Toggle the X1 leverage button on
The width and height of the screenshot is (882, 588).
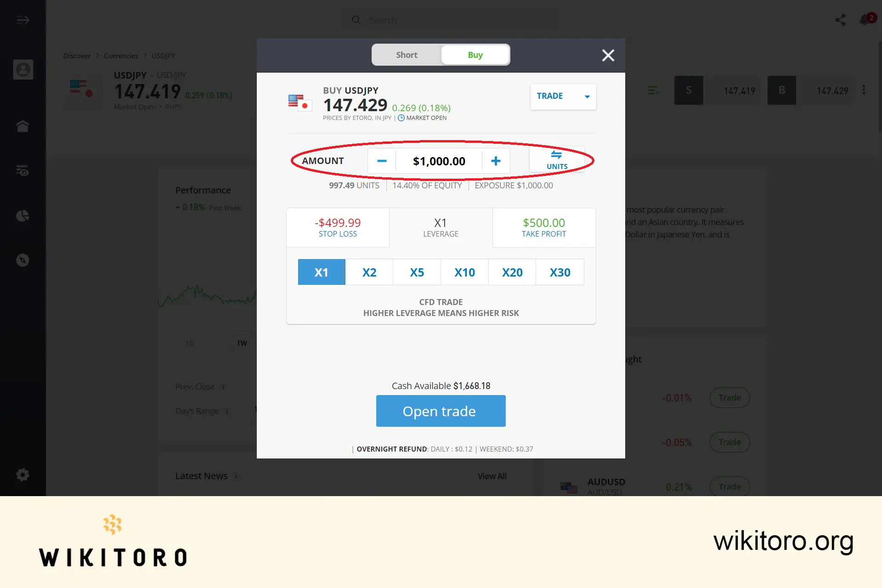322,271
